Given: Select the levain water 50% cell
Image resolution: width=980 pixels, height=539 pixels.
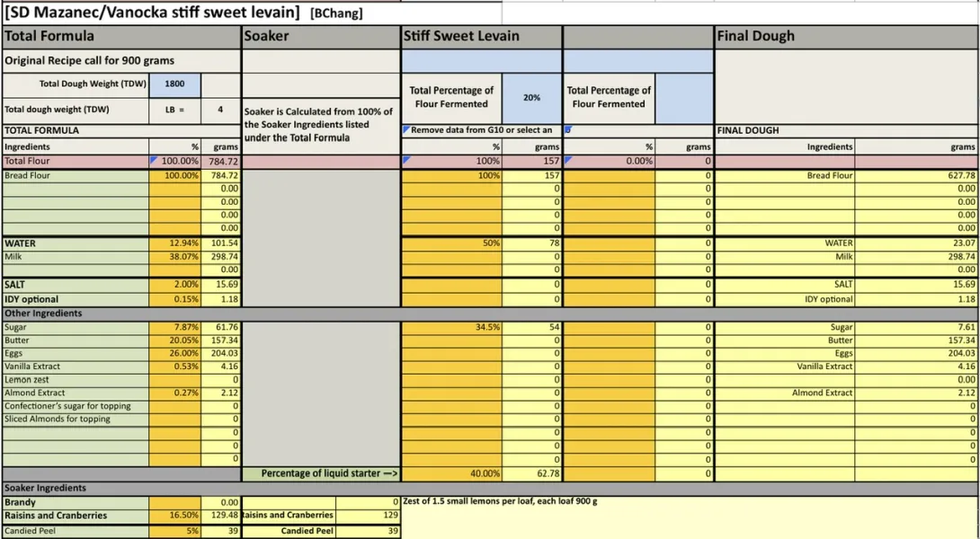Looking at the screenshot, I should (x=452, y=243).
